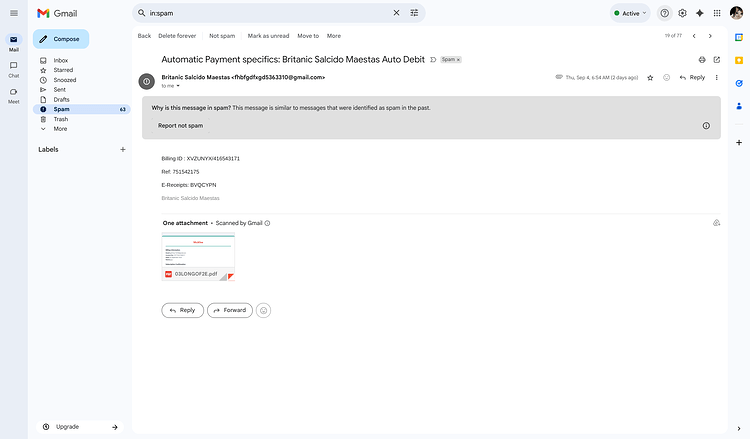
Task: Go to newer message arrow
Action: (694, 36)
